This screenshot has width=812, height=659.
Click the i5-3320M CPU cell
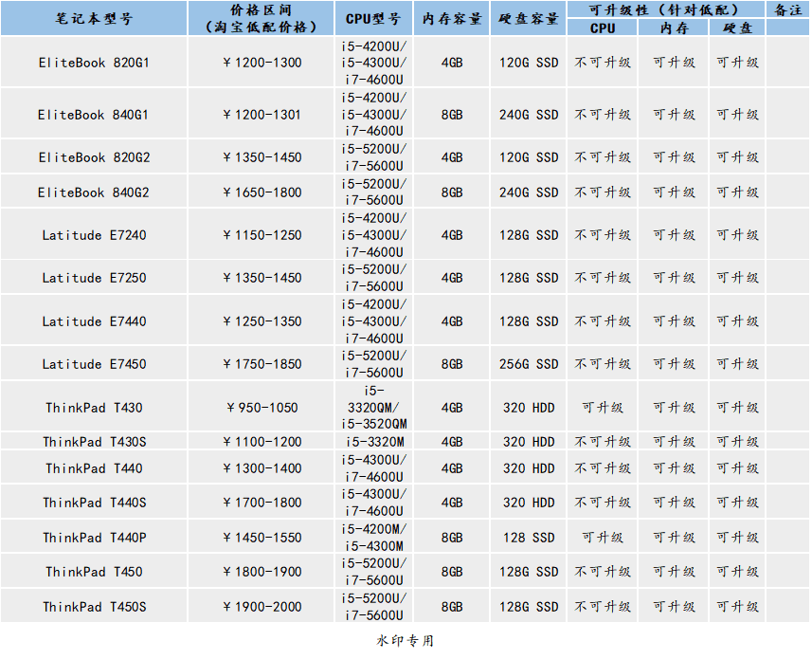tap(373, 442)
